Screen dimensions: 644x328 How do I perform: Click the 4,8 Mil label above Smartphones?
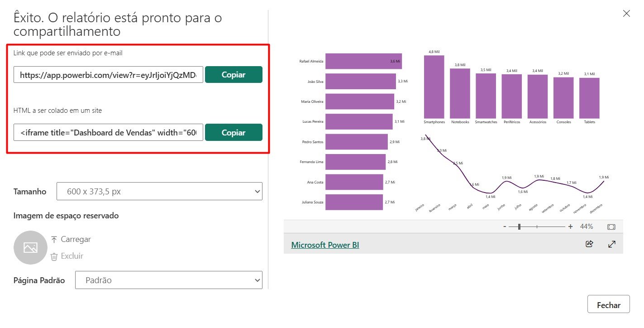(x=434, y=52)
